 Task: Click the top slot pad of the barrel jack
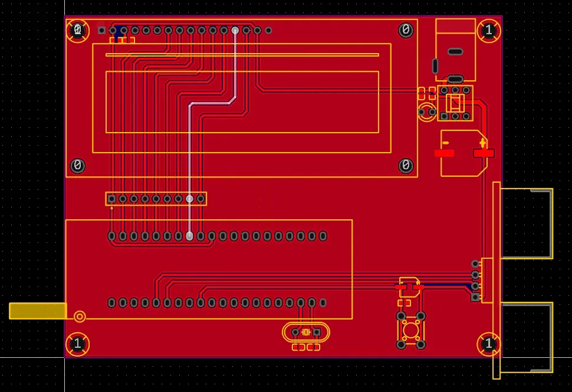tap(455, 51)
